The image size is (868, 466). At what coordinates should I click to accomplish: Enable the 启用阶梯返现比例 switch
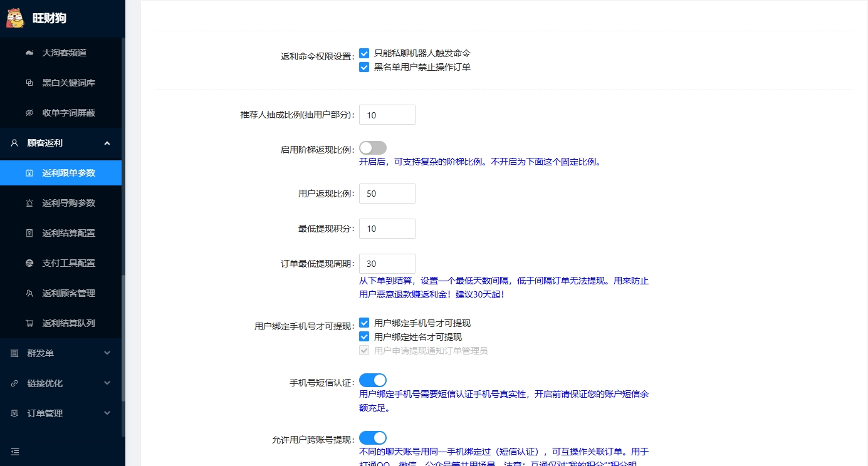tap(372, 148)
